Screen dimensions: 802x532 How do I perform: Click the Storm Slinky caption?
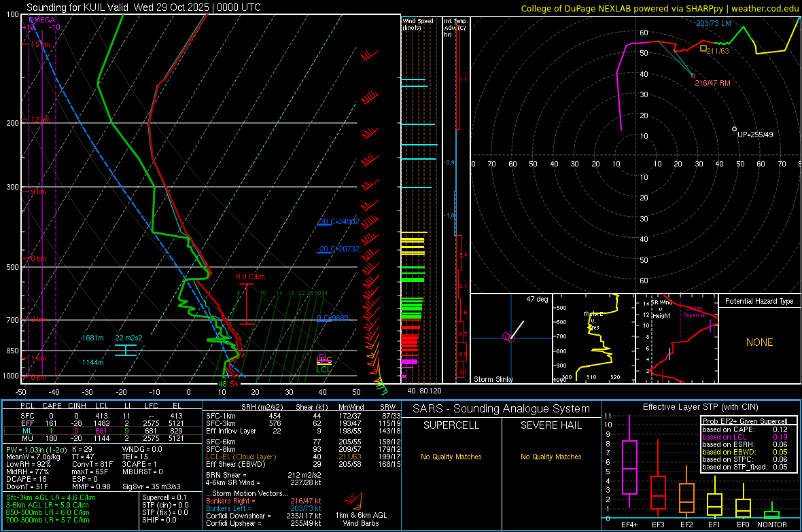tap(493, 379)
